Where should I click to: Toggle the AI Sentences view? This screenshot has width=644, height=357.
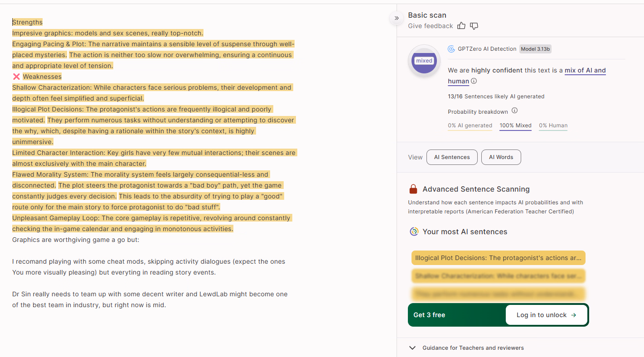point(452,157)
